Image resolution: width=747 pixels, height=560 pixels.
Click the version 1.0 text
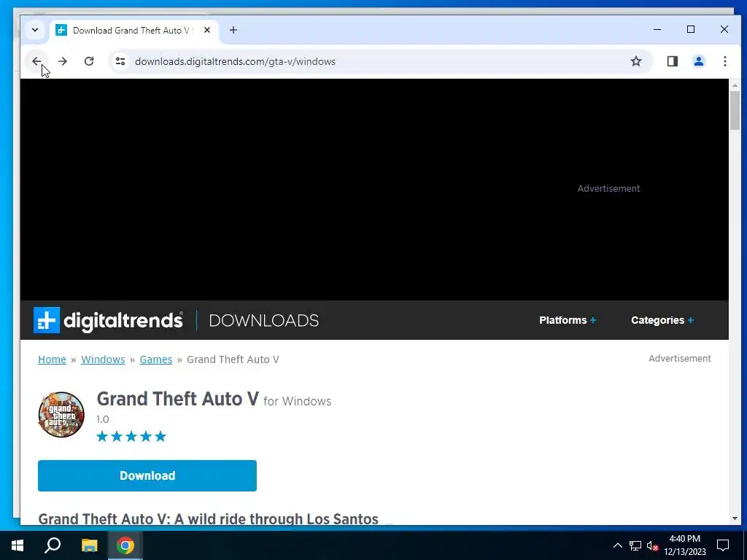pyautogui.click(x=102, y=419)
